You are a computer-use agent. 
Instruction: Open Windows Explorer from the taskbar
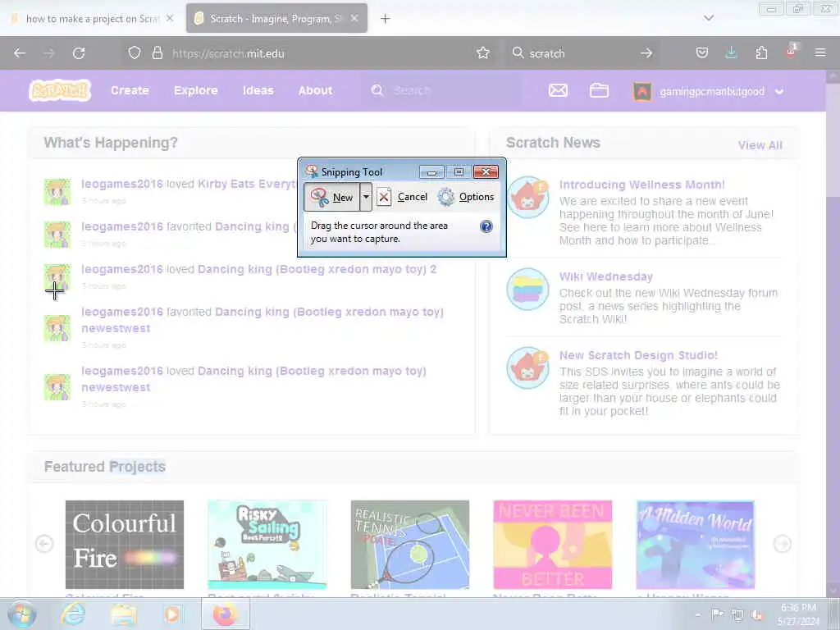coord(123,614)
